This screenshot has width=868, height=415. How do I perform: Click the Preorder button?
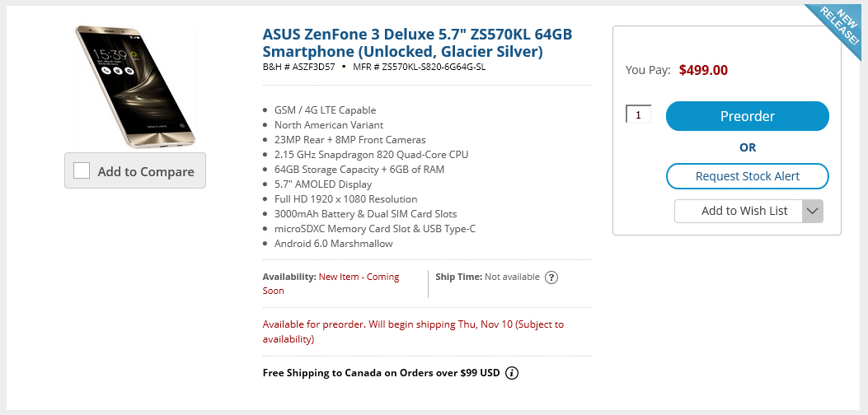coord(747,116)
